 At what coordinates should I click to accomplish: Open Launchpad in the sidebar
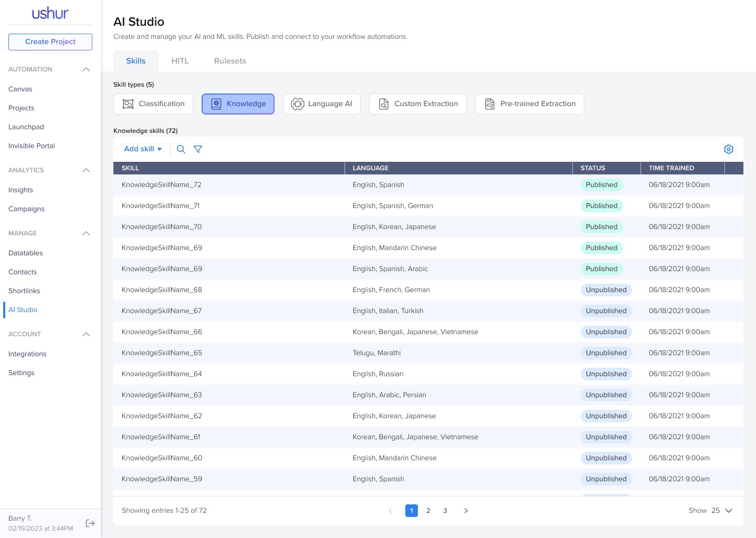click(x=26, y=127)
